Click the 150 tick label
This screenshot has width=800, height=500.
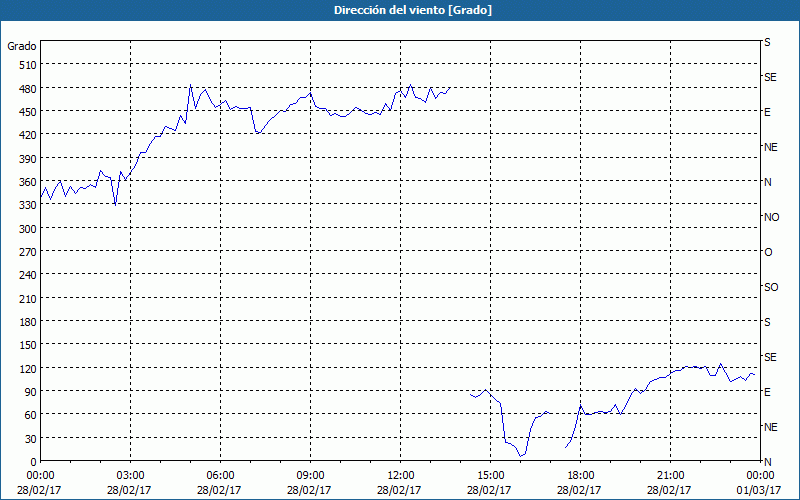[x=28, y=345]
